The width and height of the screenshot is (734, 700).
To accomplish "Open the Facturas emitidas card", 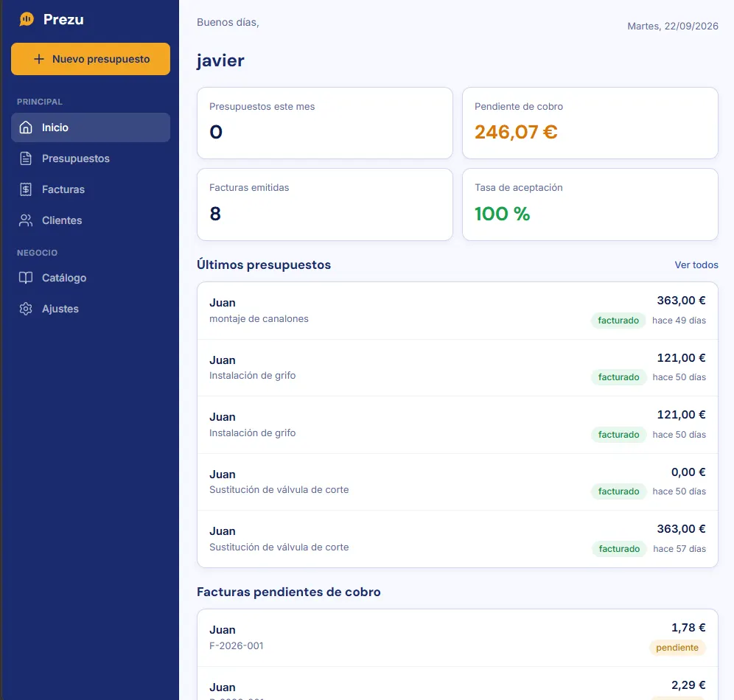I will pyautogui.click(x=325, y=205).
